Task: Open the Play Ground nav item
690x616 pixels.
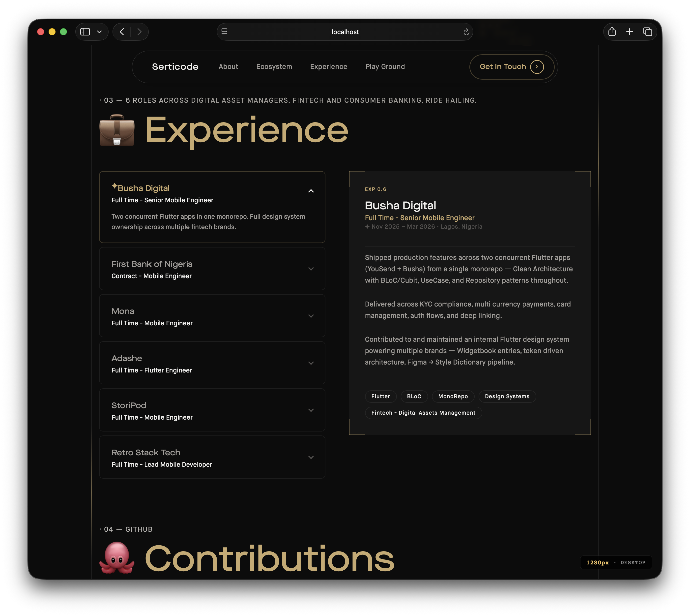Action: [385, 67]
